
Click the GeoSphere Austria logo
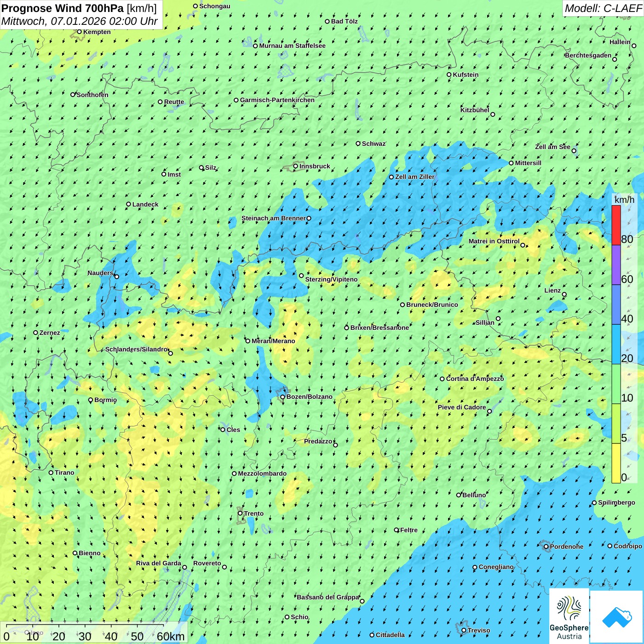[x=569, y=616]
